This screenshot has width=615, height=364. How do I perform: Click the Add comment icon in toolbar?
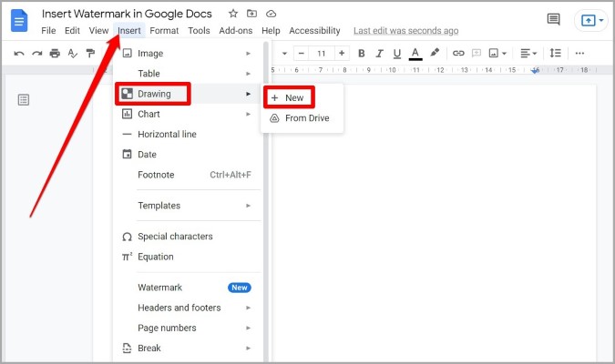(477, 54)
